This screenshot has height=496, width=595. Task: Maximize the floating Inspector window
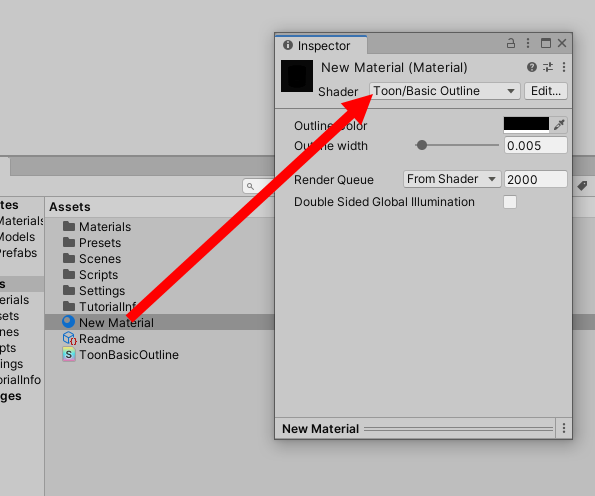tap(546, 43)
